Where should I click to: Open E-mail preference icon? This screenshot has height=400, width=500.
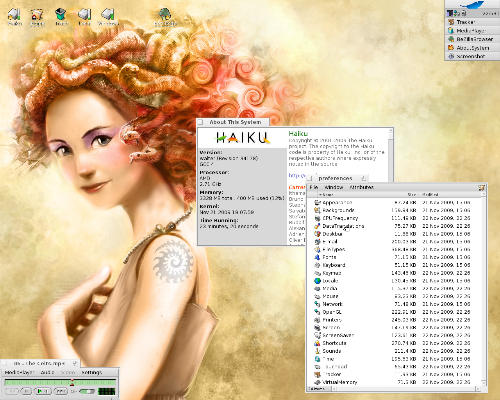(x=317, y=242)
